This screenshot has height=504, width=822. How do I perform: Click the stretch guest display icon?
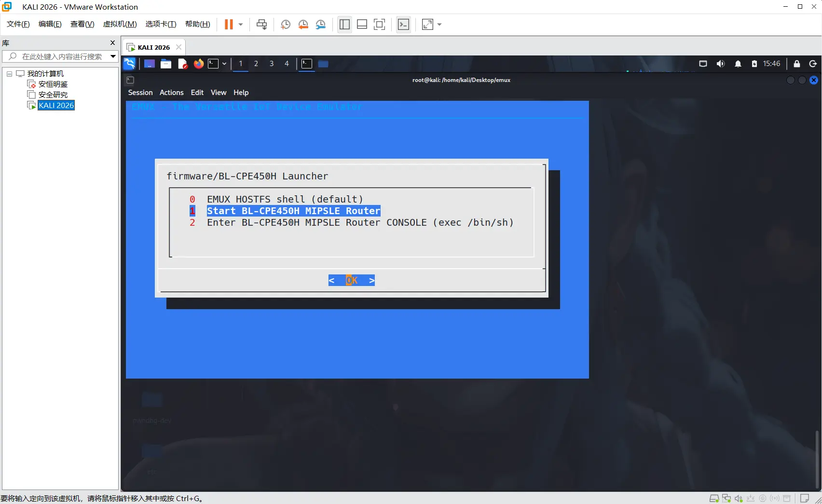(427, 25)
